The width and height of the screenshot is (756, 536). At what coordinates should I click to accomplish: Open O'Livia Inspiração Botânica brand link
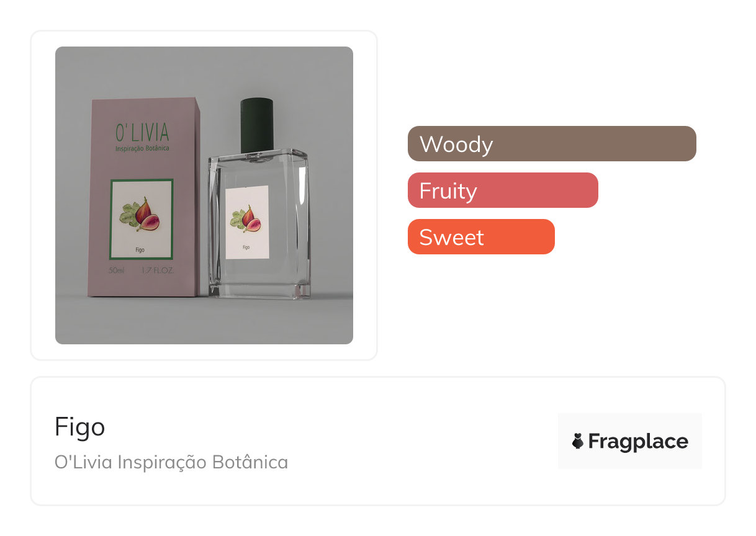(171, 462)
